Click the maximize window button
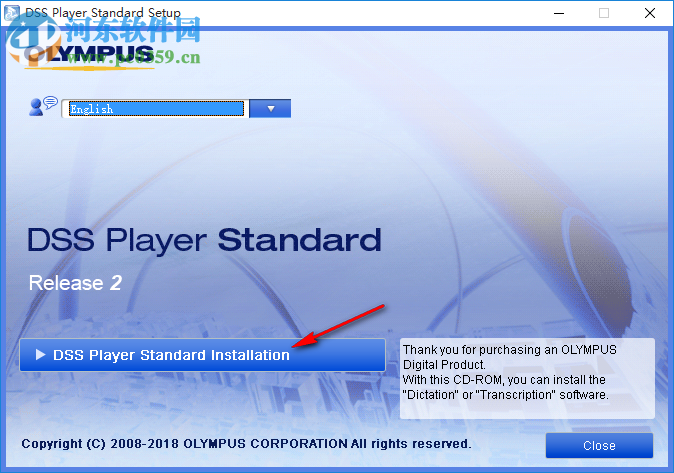The height and width of the screenshot is (473, 674). coord(604,13)
